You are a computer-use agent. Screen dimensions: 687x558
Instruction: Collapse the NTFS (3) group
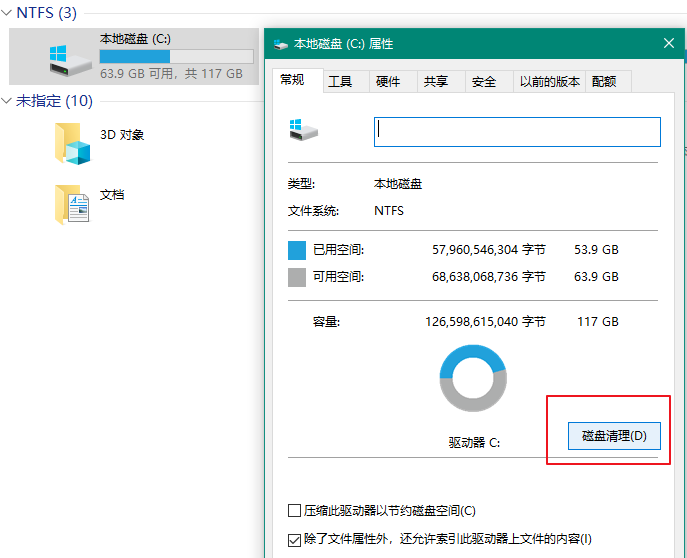pyautogui.click(x=8, y=14)
